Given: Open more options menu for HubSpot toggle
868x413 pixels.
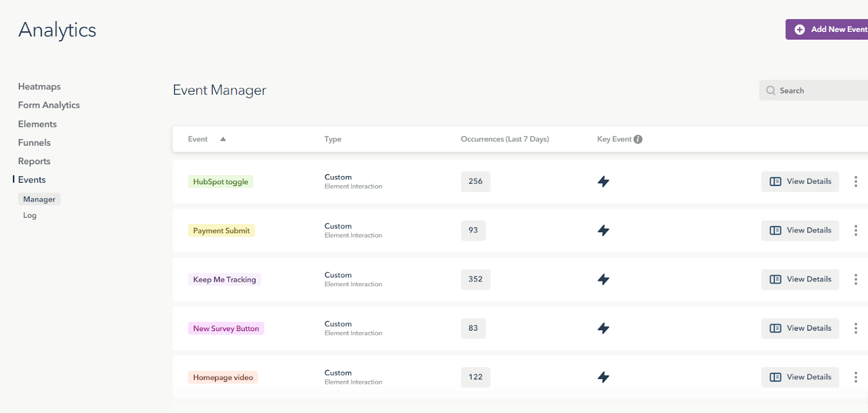Looking at the screenshot, I should click(x=856, y=182).
